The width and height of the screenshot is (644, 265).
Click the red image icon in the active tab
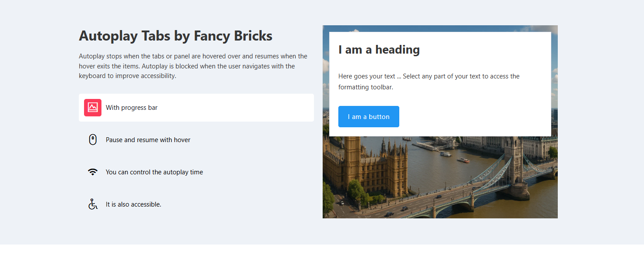click(93, 108)
